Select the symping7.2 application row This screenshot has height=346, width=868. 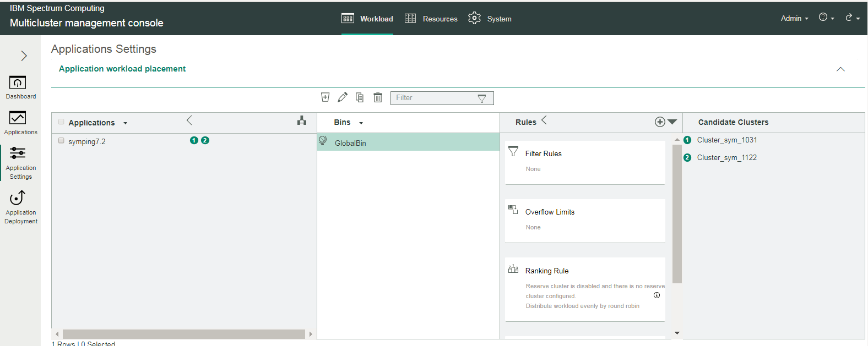[x=184, y=141]
